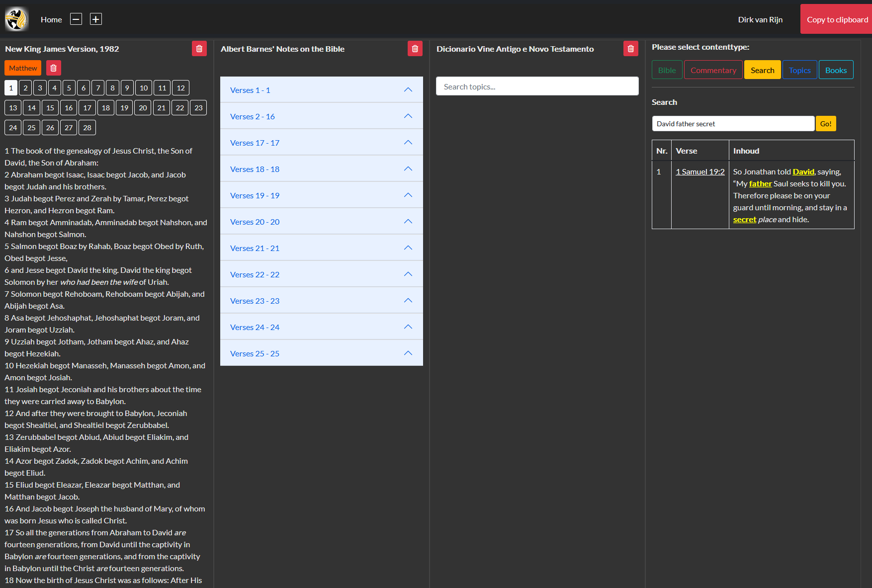The width and height of the screenshot is (872, 588).
Task: Delete the Dicionario Vine panel
Action: (630, 49)
